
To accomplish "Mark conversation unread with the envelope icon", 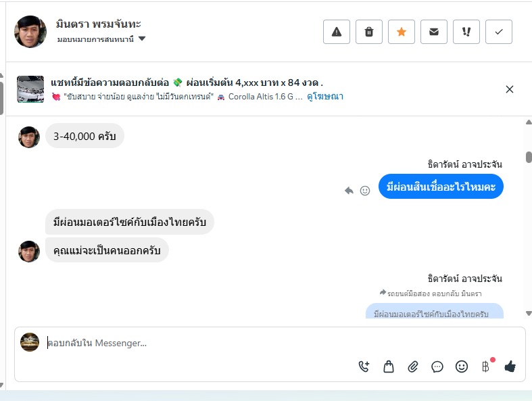I will (434, 32).
